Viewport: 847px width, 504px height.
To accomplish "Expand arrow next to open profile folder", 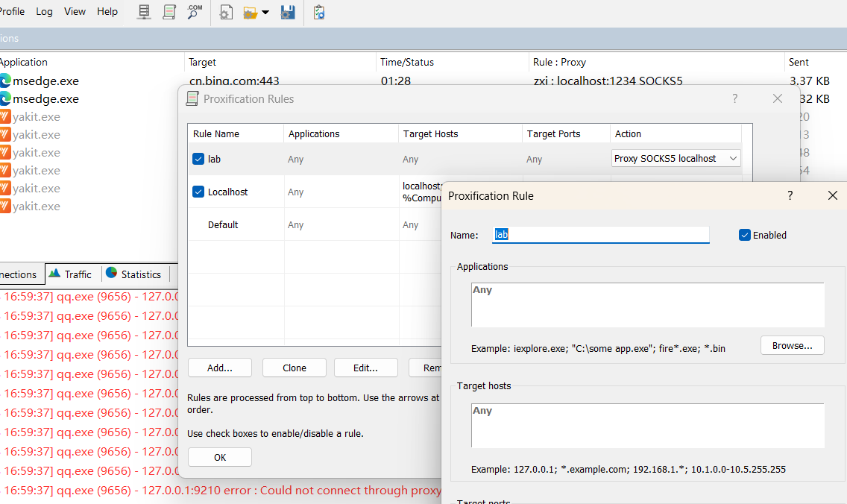I will [265, 13].
